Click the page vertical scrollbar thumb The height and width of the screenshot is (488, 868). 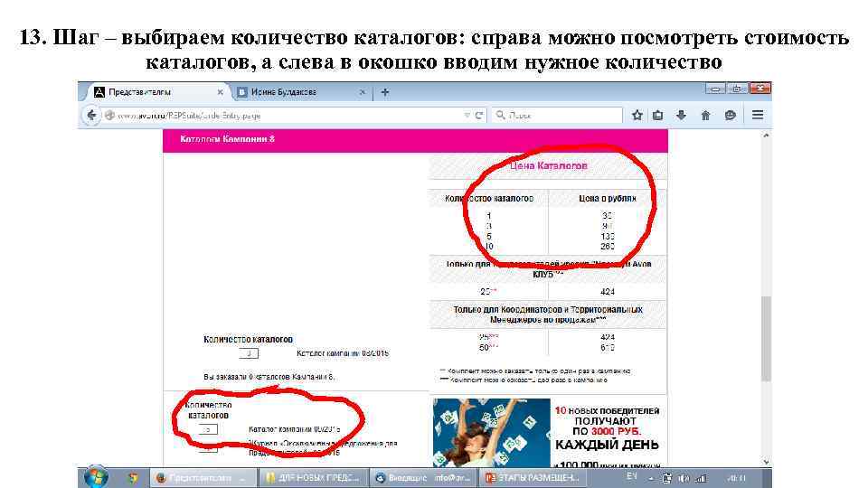[x=766, y=339]
